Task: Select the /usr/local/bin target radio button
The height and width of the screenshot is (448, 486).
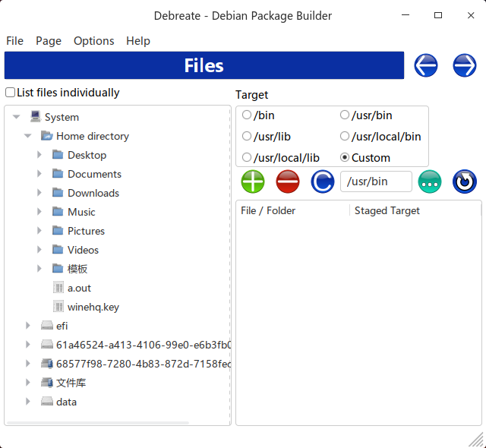Action: coord(345,137)
